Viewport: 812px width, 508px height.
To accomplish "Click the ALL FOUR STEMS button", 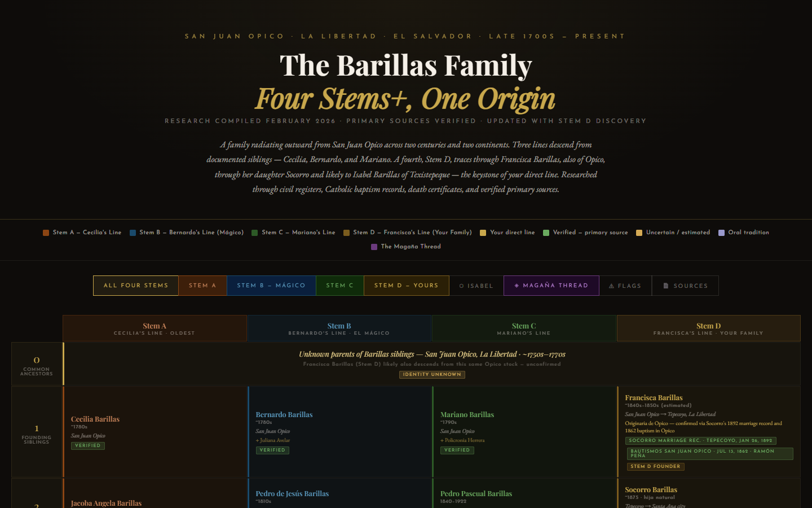I will (135, 286).
